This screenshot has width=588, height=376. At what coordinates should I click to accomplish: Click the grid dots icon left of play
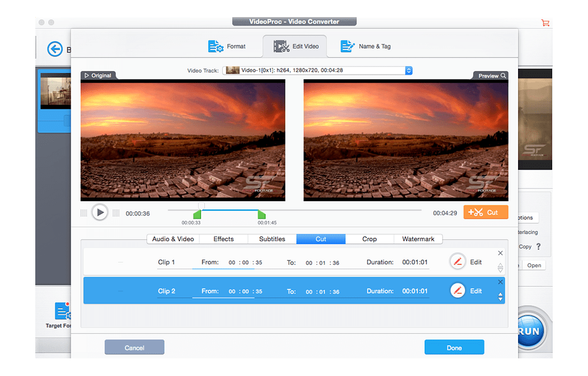point(83,213)
